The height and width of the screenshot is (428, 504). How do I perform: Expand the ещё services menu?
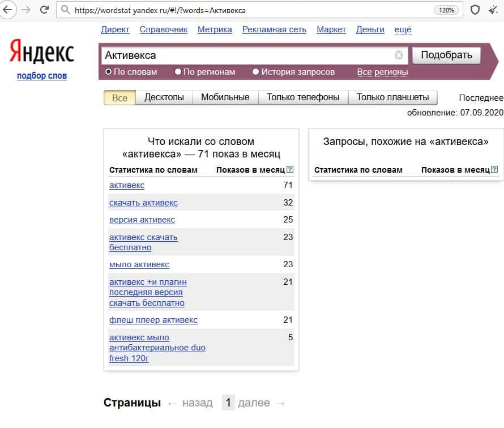pyautogui.click(x=403, y=29)
